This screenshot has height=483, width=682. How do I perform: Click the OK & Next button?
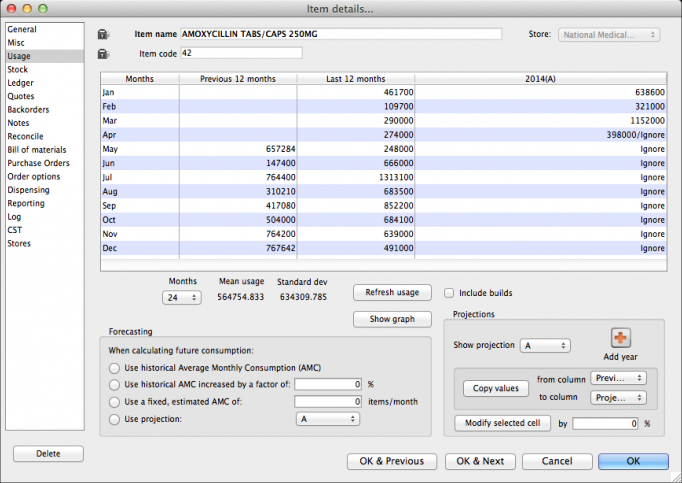(x=480, y=461)
